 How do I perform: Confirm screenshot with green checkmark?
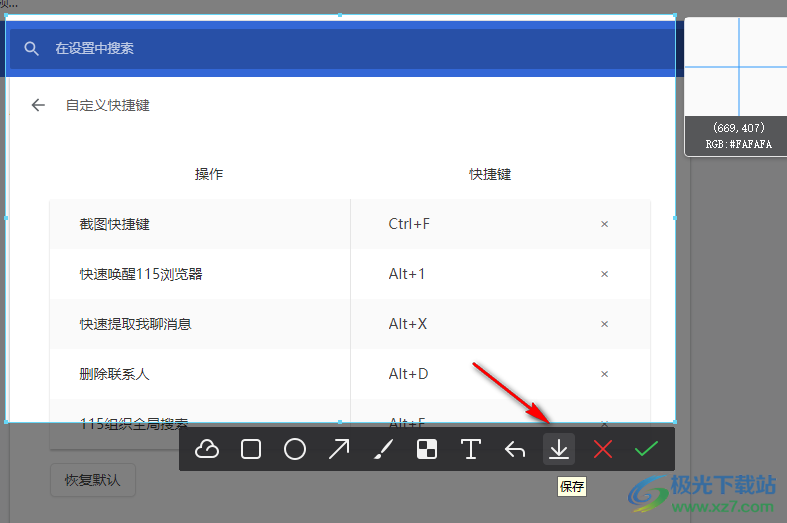[646, 449]
